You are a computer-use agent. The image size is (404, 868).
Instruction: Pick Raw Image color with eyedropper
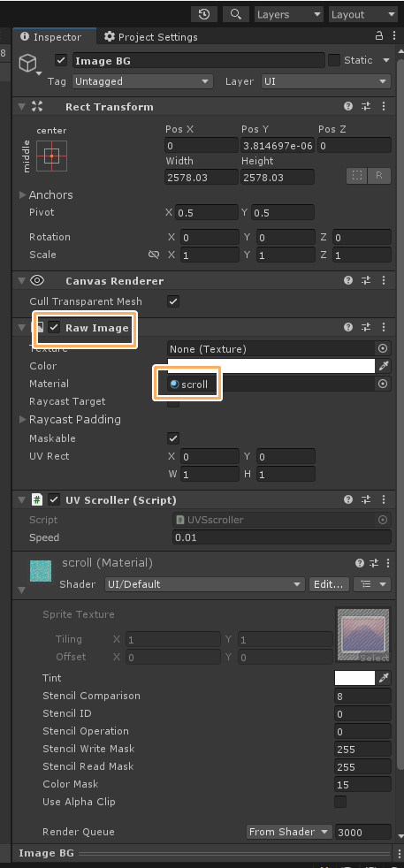pos(384,366)
